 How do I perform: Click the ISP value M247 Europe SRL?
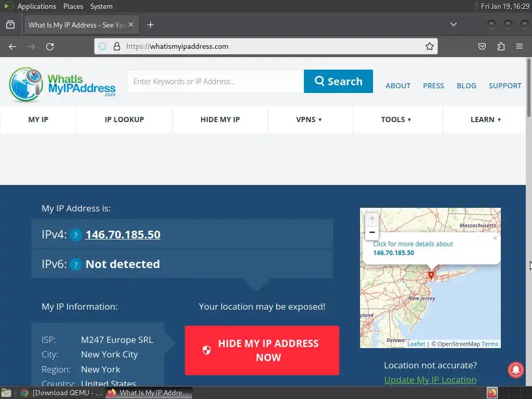(x=117, y=340)
